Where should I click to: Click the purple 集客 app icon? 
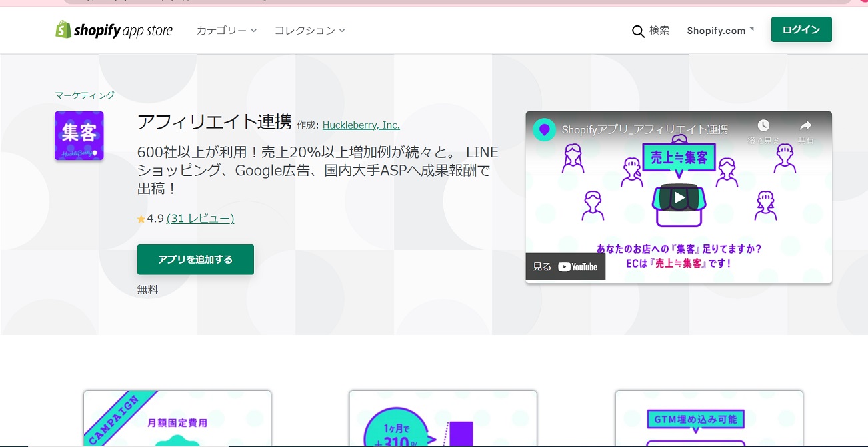coord(79,135)
